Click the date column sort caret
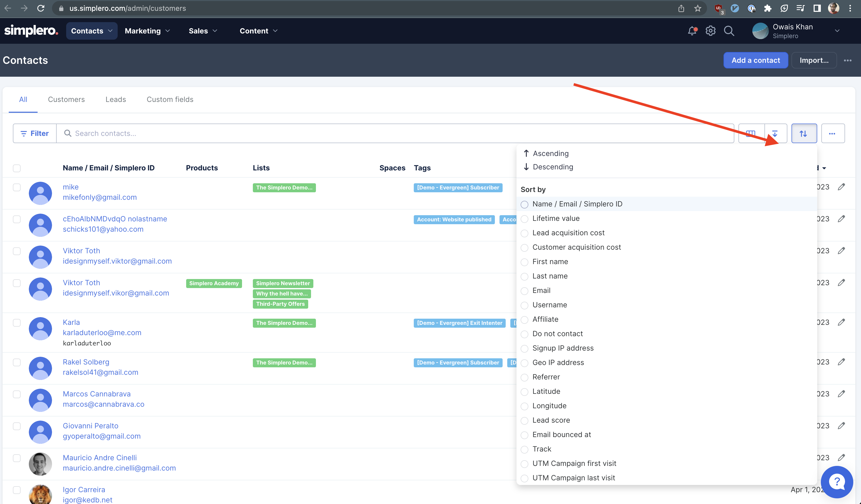The image size is (861, 504). point(824,168)
